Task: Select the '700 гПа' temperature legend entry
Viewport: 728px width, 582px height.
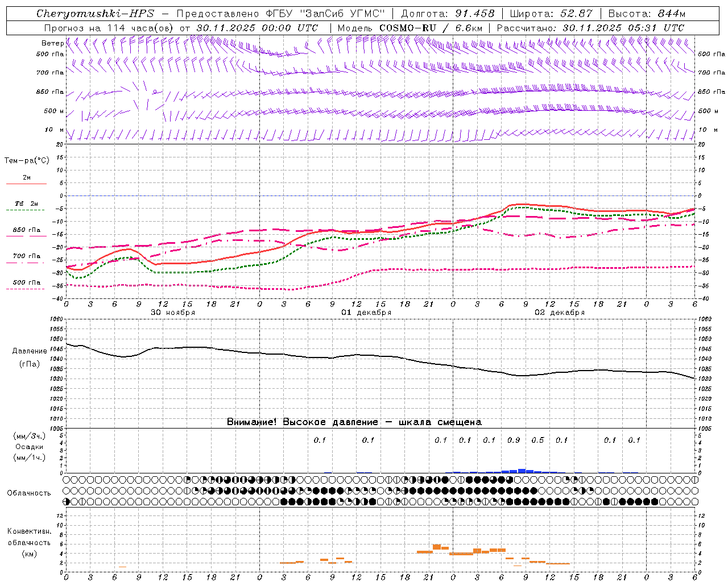Action: pos(27,256)
